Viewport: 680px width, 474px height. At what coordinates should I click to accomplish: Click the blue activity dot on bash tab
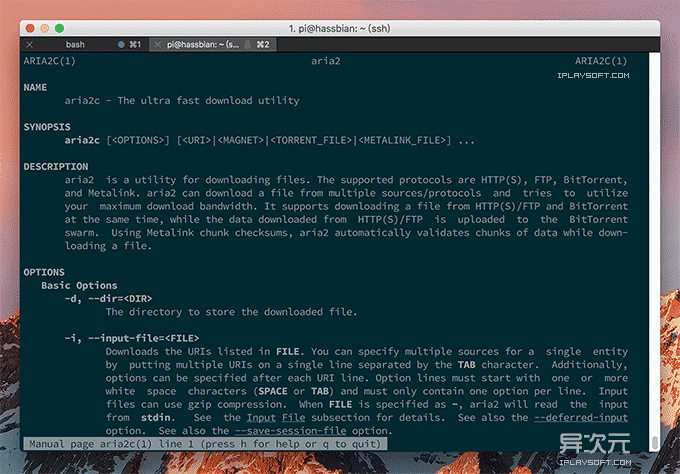pyautogui.click(x=121, y=44)
